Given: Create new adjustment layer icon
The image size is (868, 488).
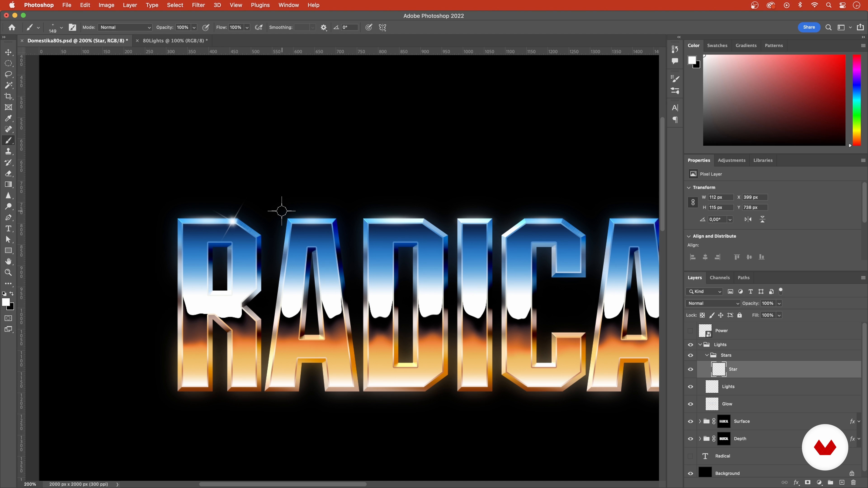Looking at the screenshot, I should coord(819,482).
